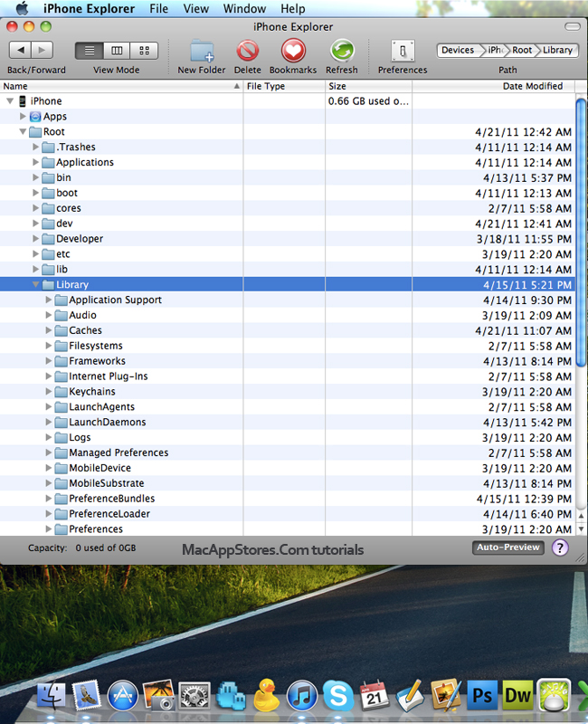The height and width of the screenshot is (724, 588).
Task: Collapse the iPhone device tree
Action: 10,100
